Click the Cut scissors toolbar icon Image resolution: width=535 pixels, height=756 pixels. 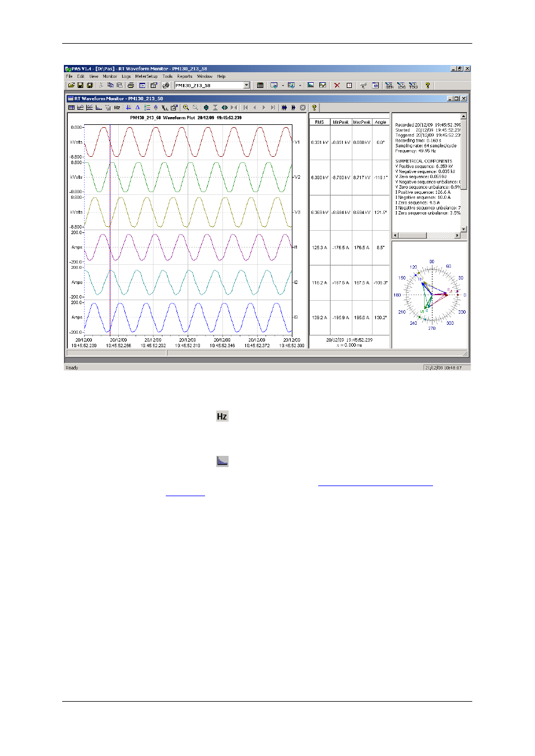click(x=101, y=86)
